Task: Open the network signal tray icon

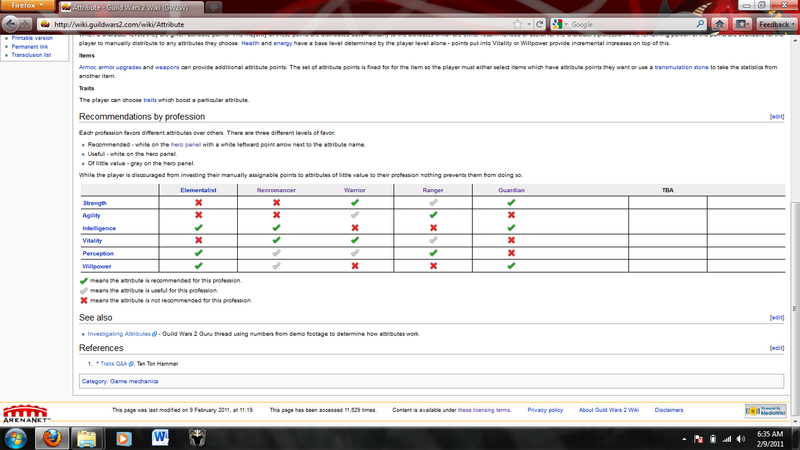Action: pyautogui.click(x=727, y=439)
